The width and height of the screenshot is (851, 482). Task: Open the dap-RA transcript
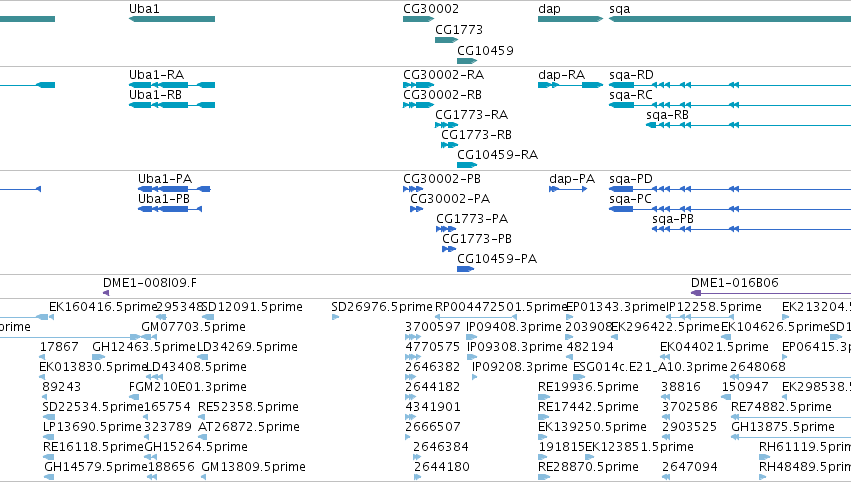pos(570,85)
